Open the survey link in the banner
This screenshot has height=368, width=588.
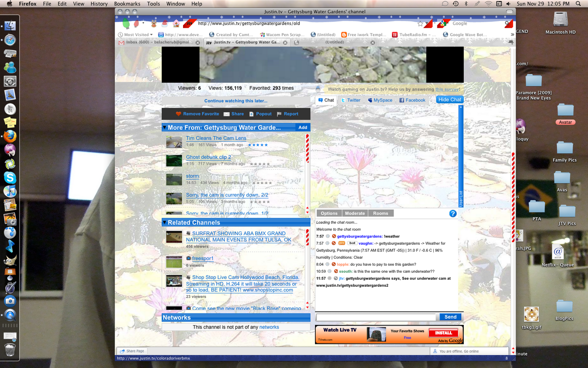tap(447, 89)
